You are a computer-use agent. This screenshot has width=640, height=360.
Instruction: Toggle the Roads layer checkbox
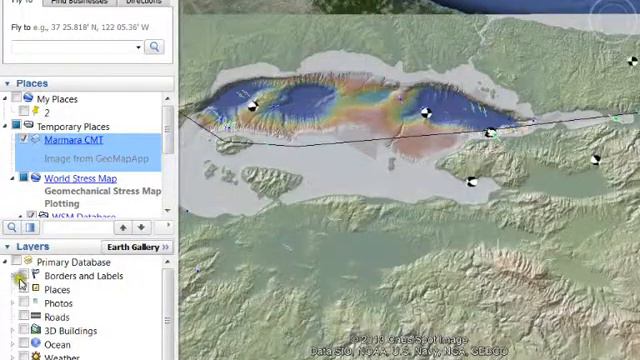[x=24, y=316]
